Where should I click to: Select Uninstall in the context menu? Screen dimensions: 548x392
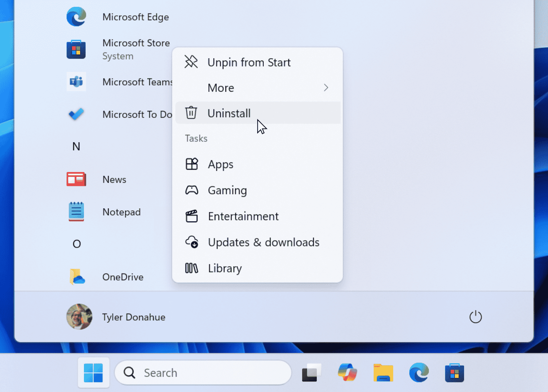tap(229, 113)
